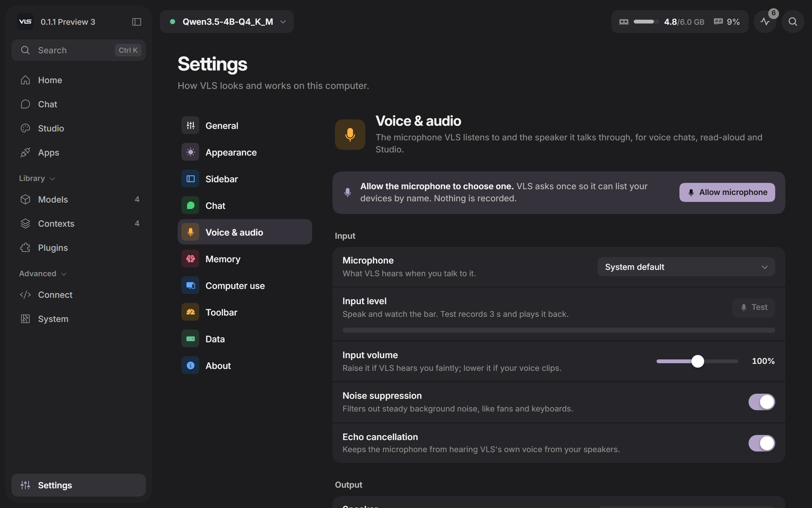Select the Toolbar gauge icon
Viewport: 812px width, 508px height.
coord(190,312)
